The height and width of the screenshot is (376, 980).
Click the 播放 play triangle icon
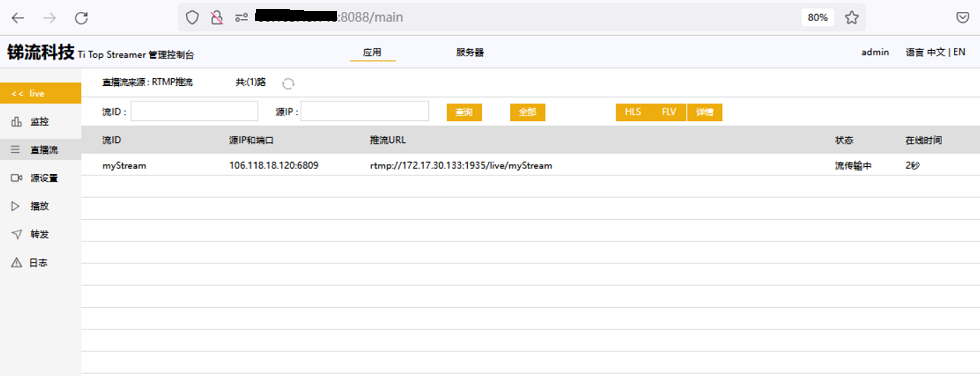pyautogui.click(x=16, y=206)
